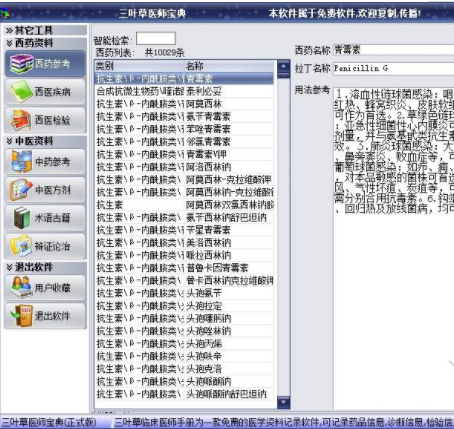This screenshot has width=454, height=429.
Task: Click the 退出软件 door icon
Action: click(x=21, y=315)
